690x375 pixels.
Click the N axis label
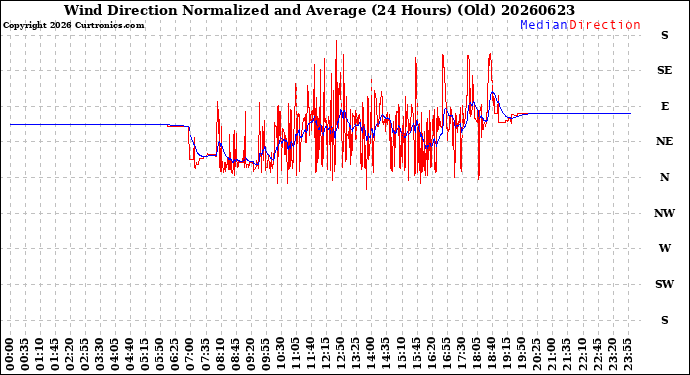pyautogui.click(x=664, y=177)
